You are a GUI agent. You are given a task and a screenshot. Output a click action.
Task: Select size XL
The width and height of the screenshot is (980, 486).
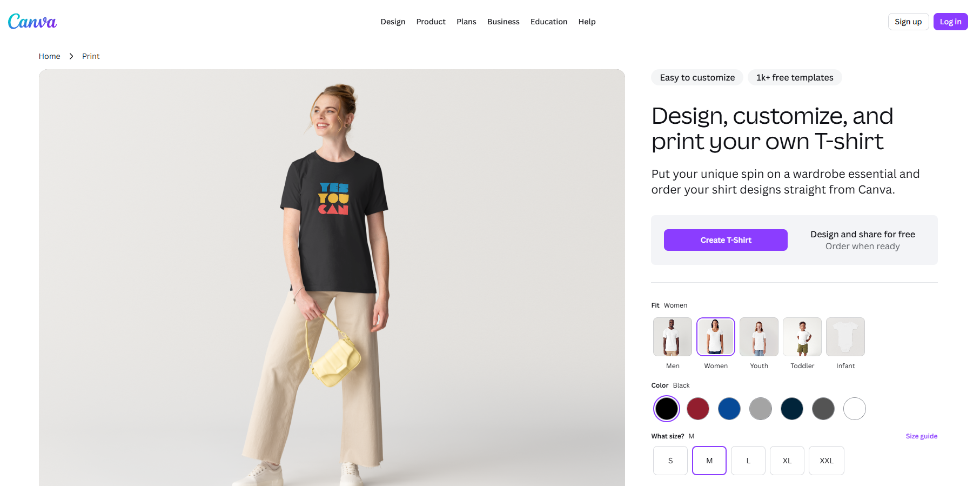point(787,461)
